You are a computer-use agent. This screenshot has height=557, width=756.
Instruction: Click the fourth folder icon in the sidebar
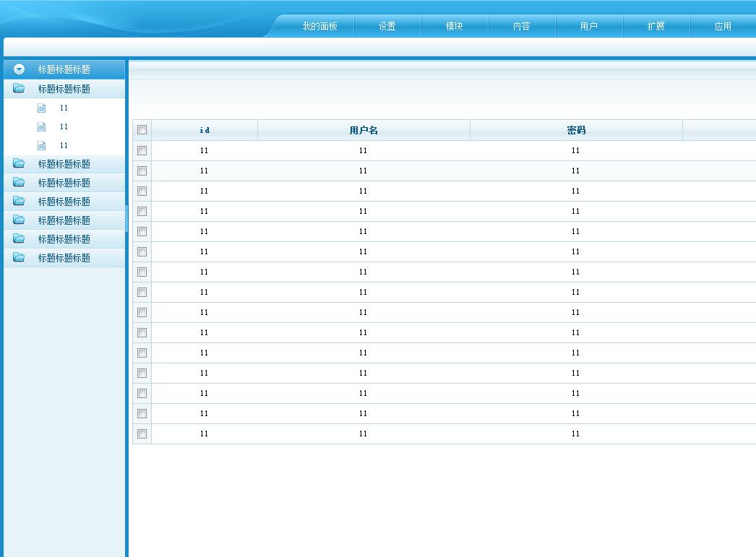click(x=19, y=202)
